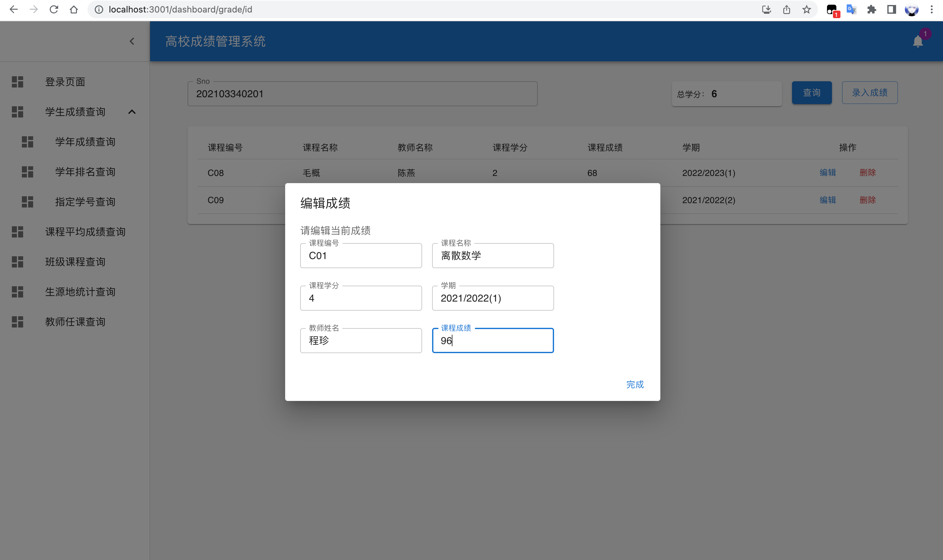Click 删除 link for course C08

coord(867,172)
